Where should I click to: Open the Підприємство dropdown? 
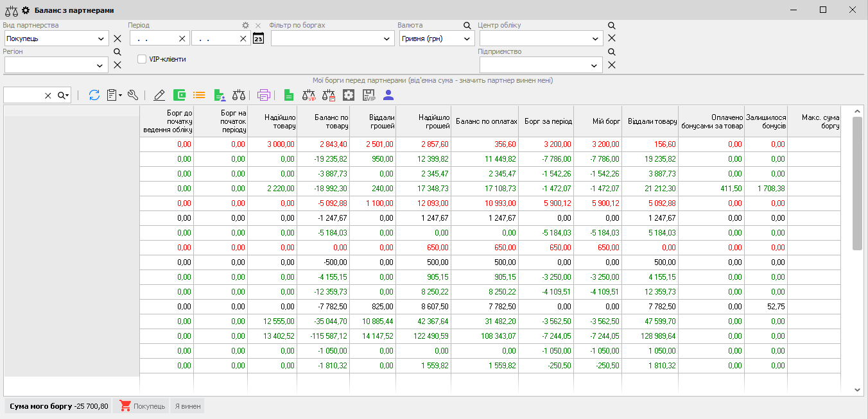click(595, 65)
